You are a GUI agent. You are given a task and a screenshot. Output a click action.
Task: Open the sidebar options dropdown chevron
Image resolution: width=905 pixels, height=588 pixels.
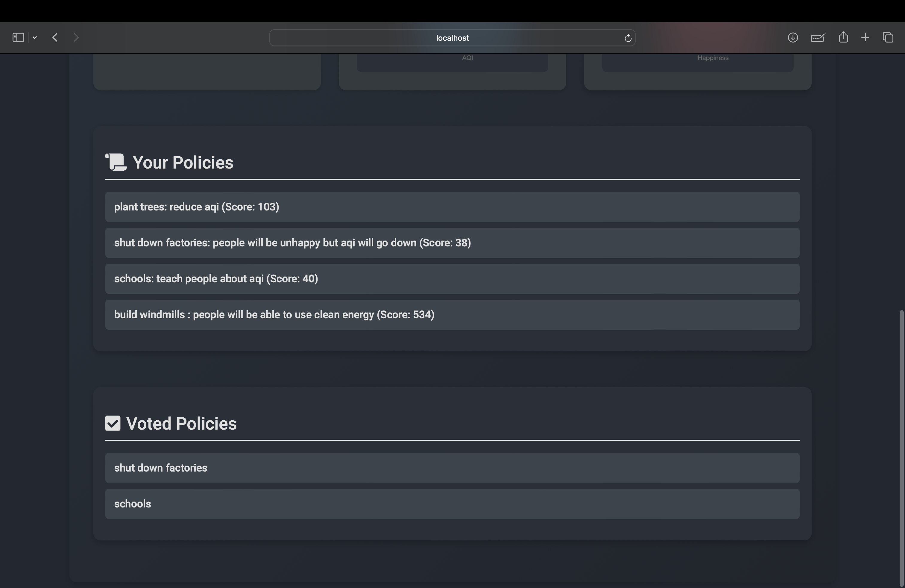pyautogui.click(x=35, y=37)
